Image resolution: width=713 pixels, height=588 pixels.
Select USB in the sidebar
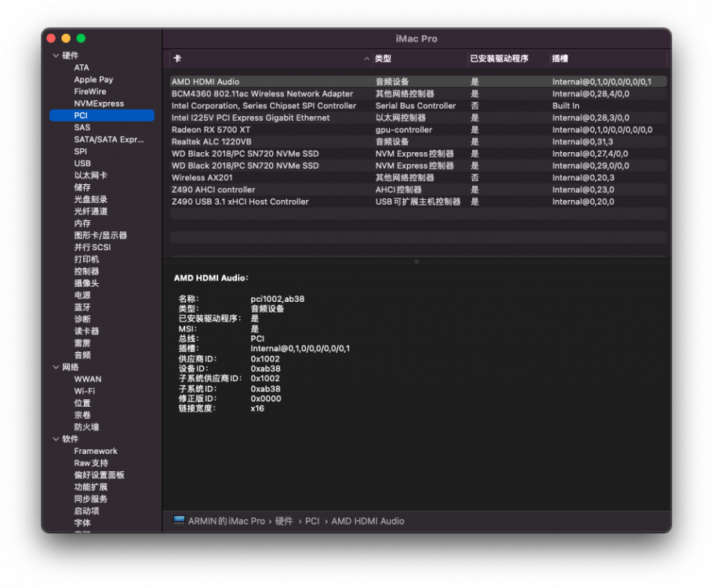click(82, 163)
